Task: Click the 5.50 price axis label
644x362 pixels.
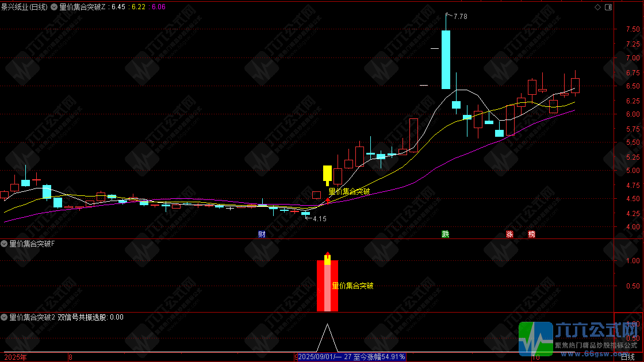Action: pos(633,143)
